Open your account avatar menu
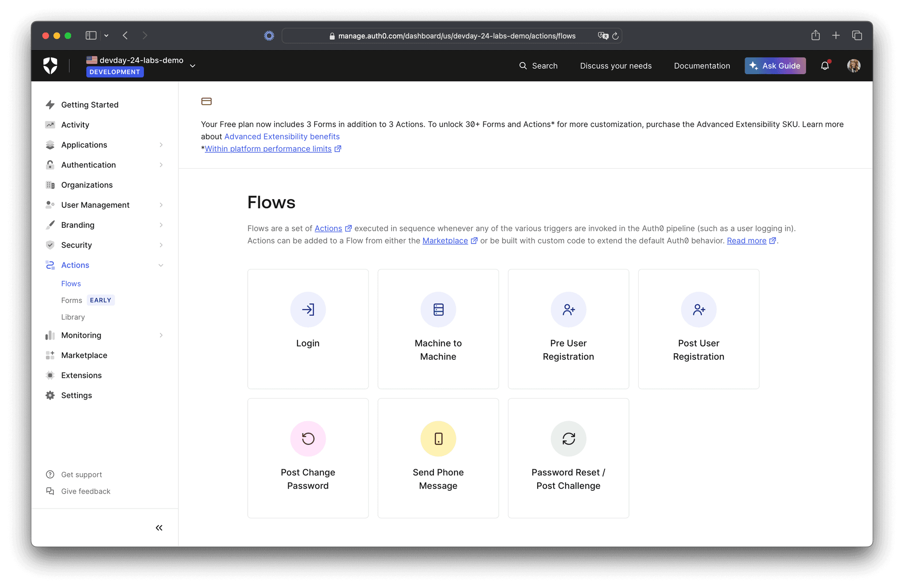 point(854,65)
